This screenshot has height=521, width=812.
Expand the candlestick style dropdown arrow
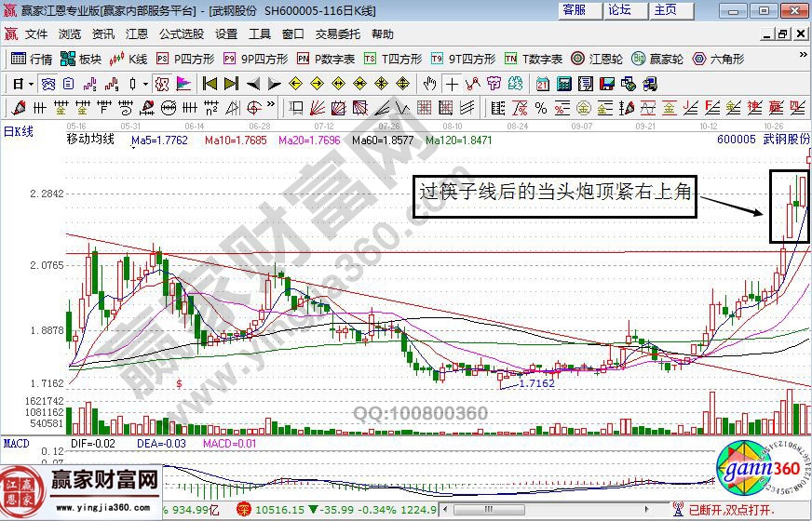(145, 84)
